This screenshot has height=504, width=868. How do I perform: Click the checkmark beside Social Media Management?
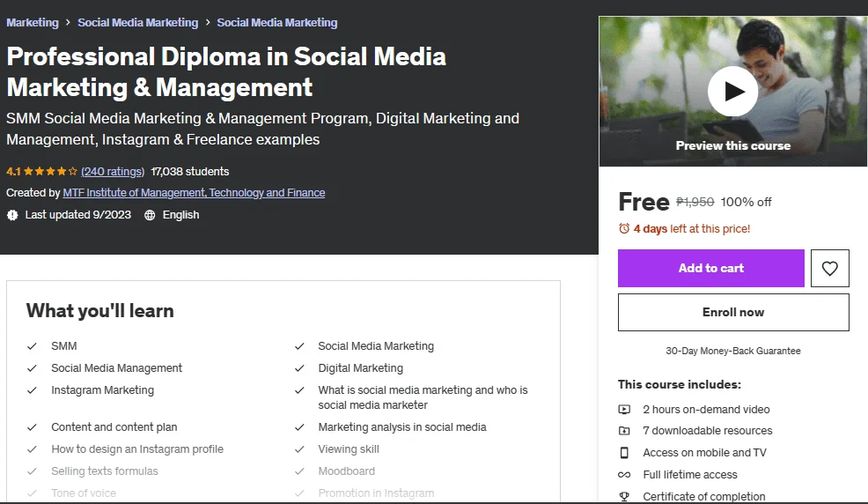tap(32, 368)
